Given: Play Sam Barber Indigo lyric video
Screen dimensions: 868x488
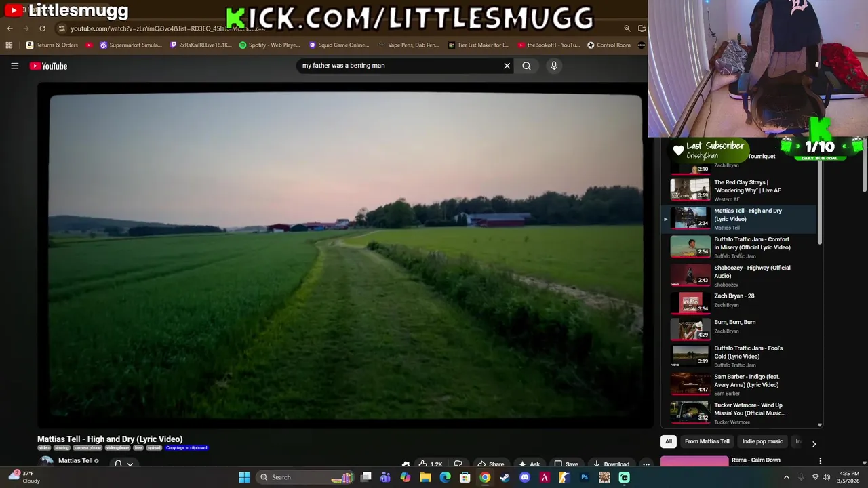Looking at the screenshot, I should coord(739,384).
